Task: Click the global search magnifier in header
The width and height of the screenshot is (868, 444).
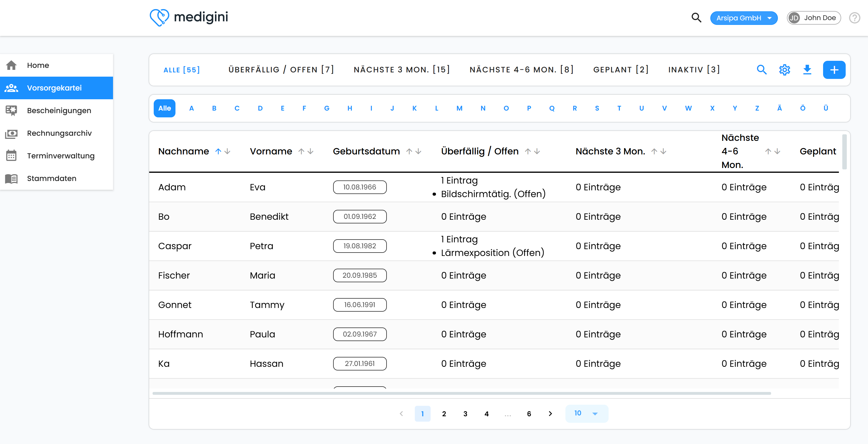Action: coord(696,18)
